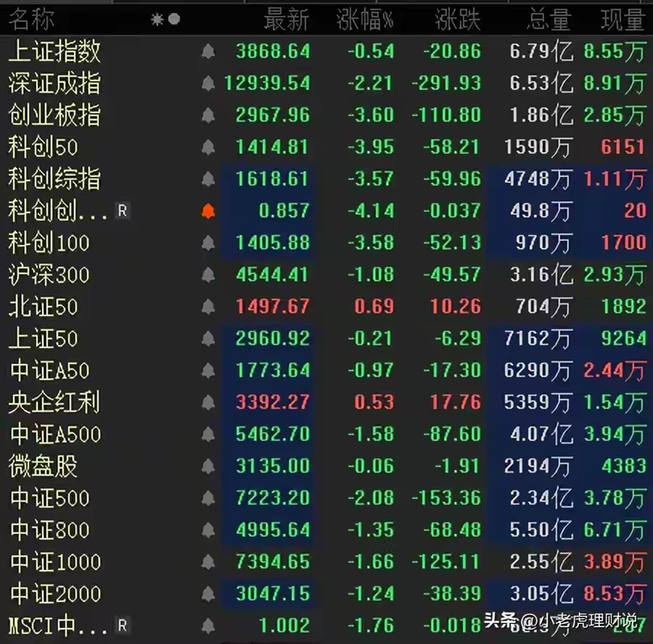The image size is (653, 644).
Task: Click the alert bell for 科创100
Action: tap(209, 242)
